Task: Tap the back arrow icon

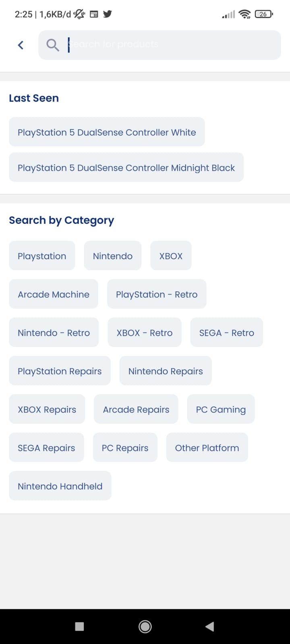Action: (21, 45)
